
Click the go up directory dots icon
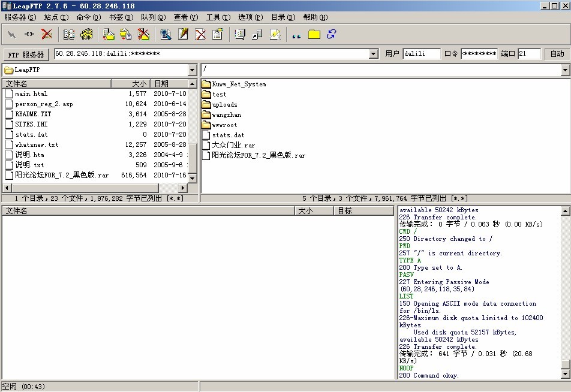point(296,35)
